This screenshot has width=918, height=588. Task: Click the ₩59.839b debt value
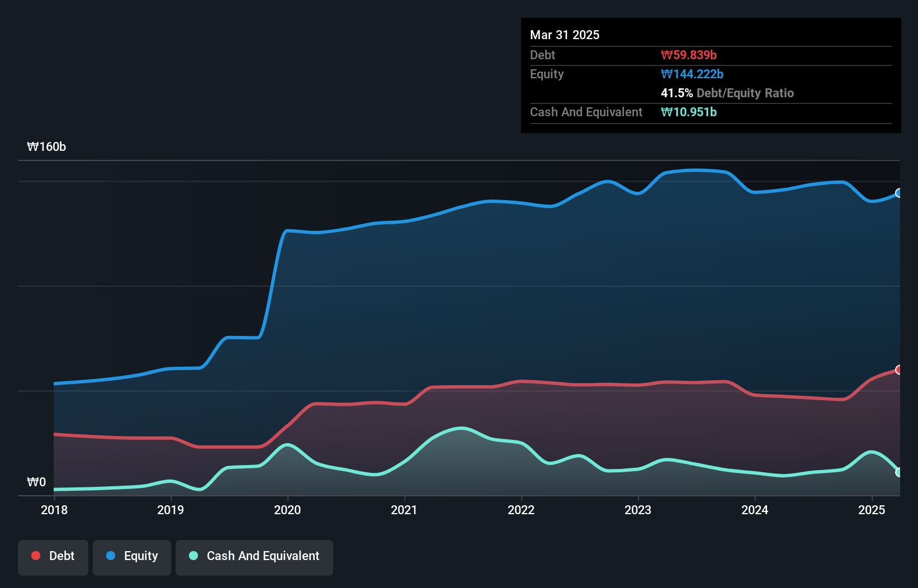click(x=689, y=55)
